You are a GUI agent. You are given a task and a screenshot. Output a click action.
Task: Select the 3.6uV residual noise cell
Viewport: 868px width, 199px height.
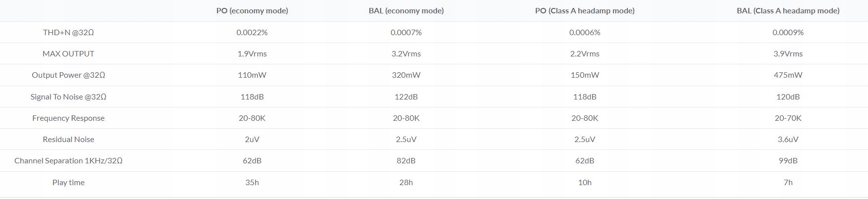pos(788,139)
